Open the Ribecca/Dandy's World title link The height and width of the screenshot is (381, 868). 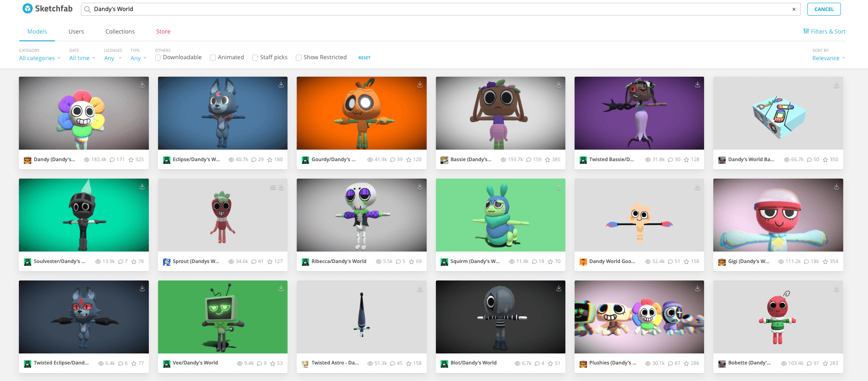[339, 262]
